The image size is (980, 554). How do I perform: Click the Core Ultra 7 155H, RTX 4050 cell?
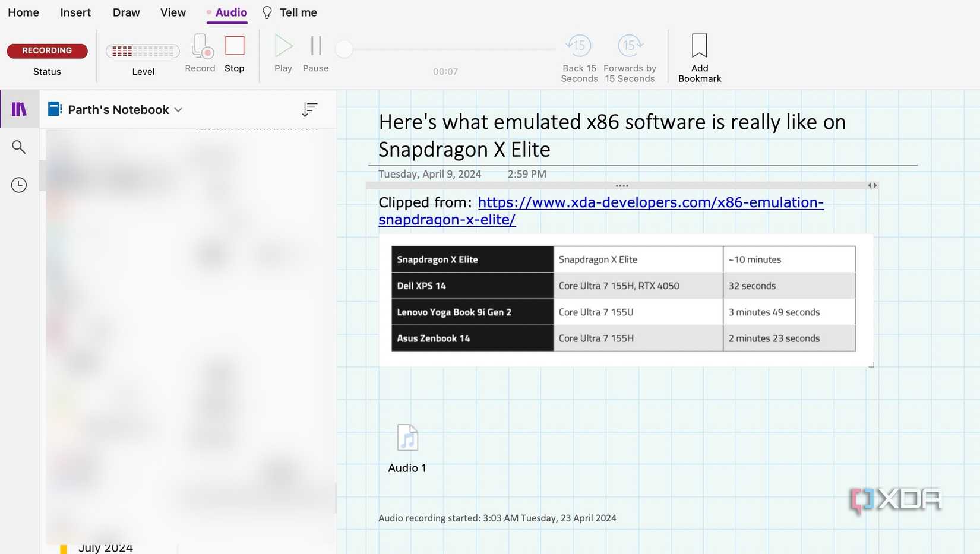pyautogui.click(x=638, y=286)
